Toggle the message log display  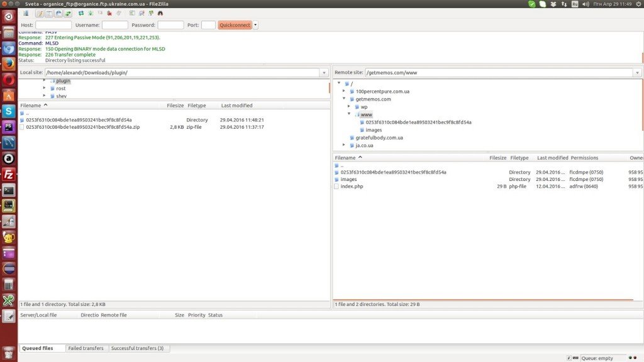pos(40,13)
